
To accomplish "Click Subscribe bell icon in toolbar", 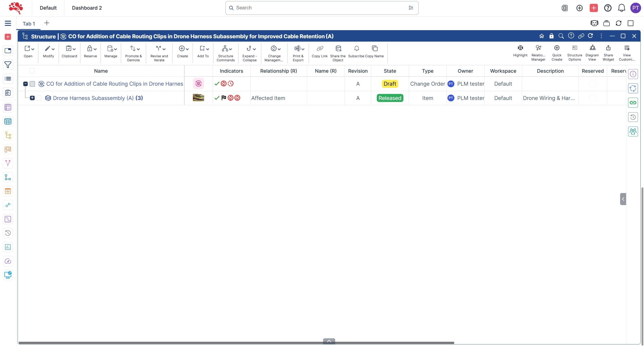I will click(356, 49).
